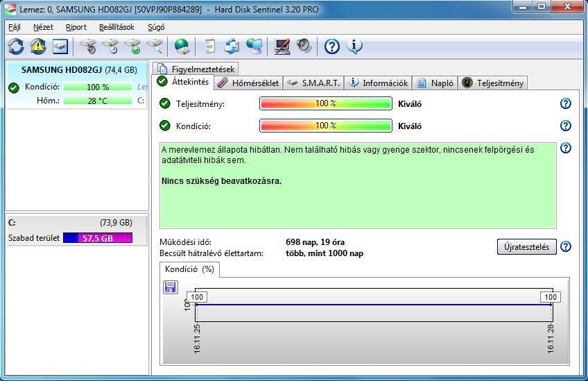Image resolution: width=588 pixels, height=381 pixels.
Task: Click the (73,9 GB) partition size text
Action: 116,223
